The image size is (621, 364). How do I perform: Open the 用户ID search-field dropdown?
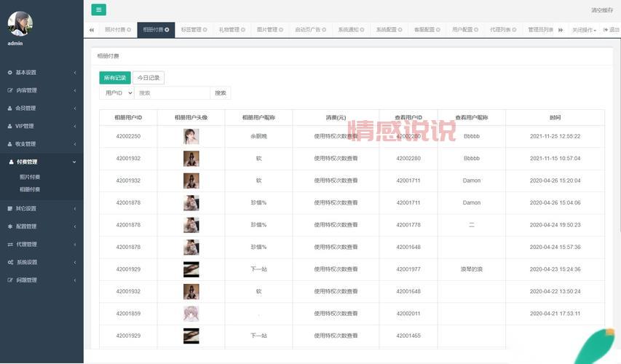pos(116,92)
